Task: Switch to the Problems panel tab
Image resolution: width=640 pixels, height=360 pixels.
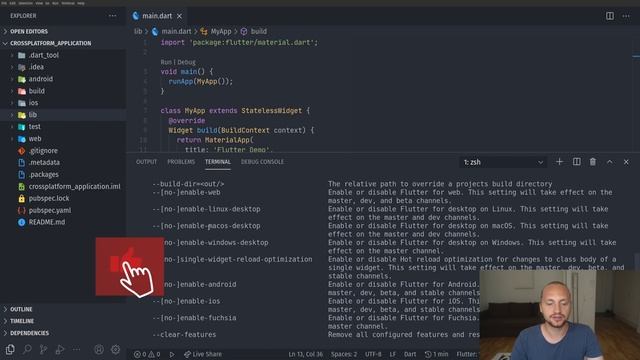Action: (x=181, y=162)
